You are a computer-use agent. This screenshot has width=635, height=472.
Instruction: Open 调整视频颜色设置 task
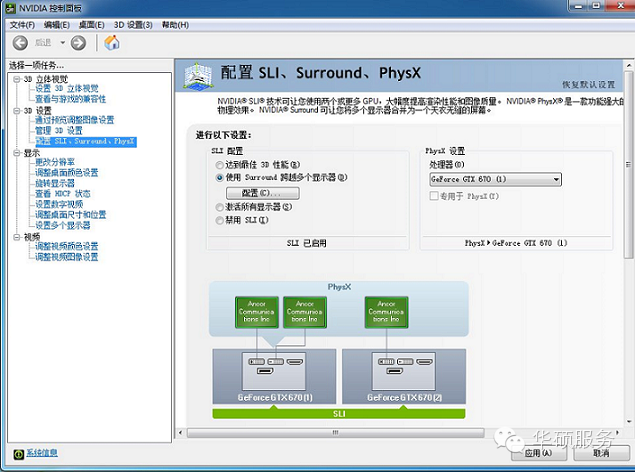tap(66, 247)
